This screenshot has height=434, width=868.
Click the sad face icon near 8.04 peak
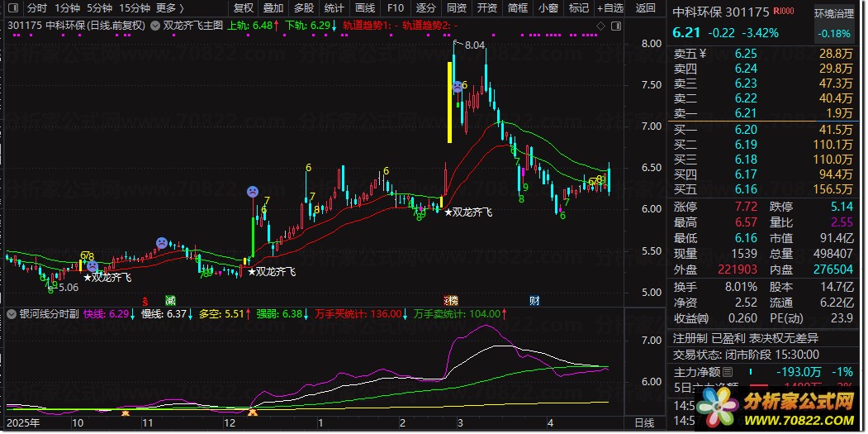click(456, 86)
